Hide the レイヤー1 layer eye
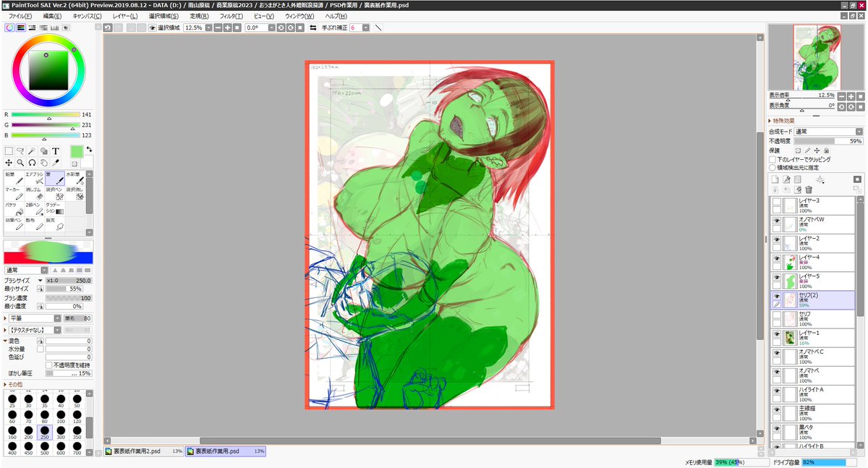The width and height of the screenshot is (868, 468). pyautogui.click(x=776, y=333)
